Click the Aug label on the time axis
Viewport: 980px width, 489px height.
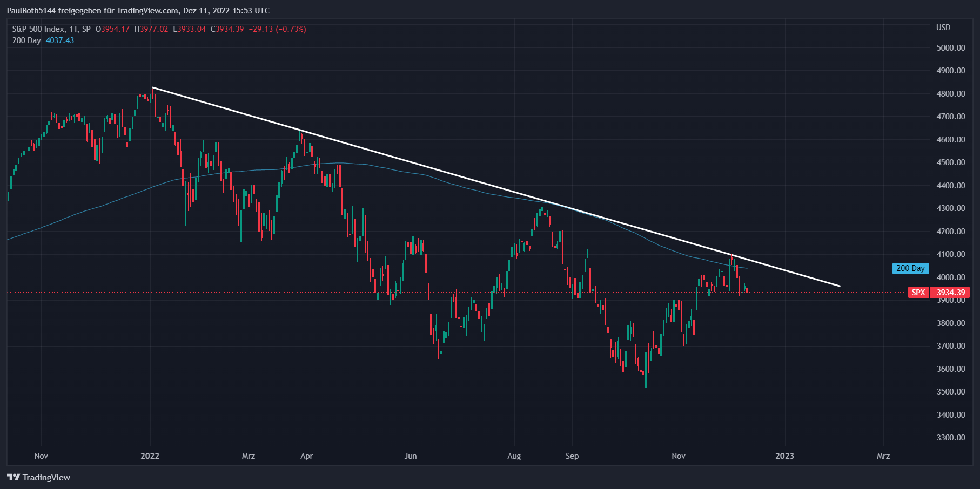tap(514, 456)
